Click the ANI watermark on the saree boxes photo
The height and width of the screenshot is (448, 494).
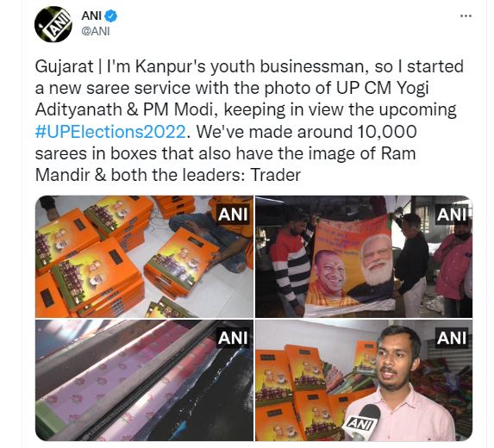click(233, 214)
